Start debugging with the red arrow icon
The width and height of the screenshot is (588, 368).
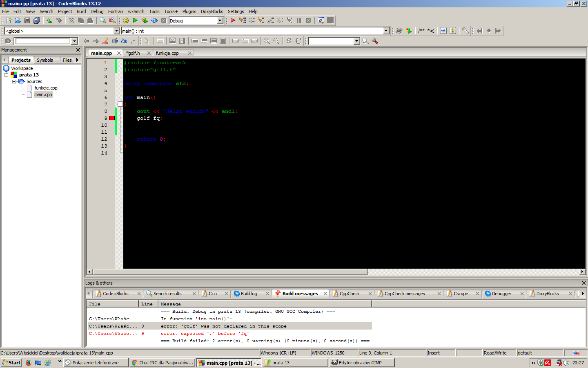coord(233,20)
